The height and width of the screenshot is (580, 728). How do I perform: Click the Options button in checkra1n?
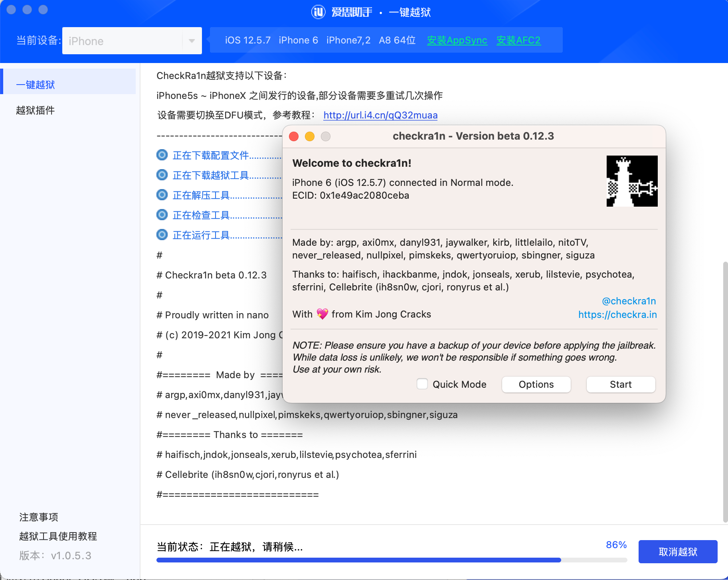[x=536, y=385]
